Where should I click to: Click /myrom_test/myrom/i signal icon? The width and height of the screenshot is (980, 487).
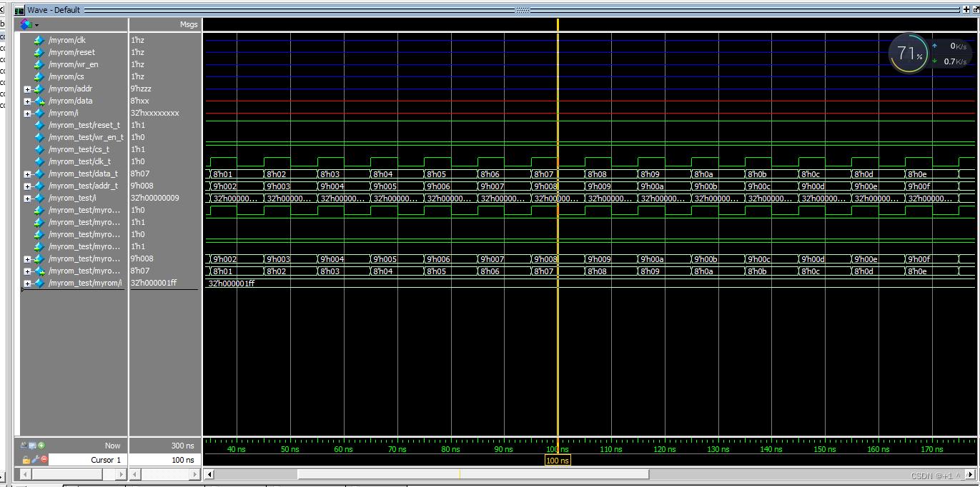[x=39, y=283]
